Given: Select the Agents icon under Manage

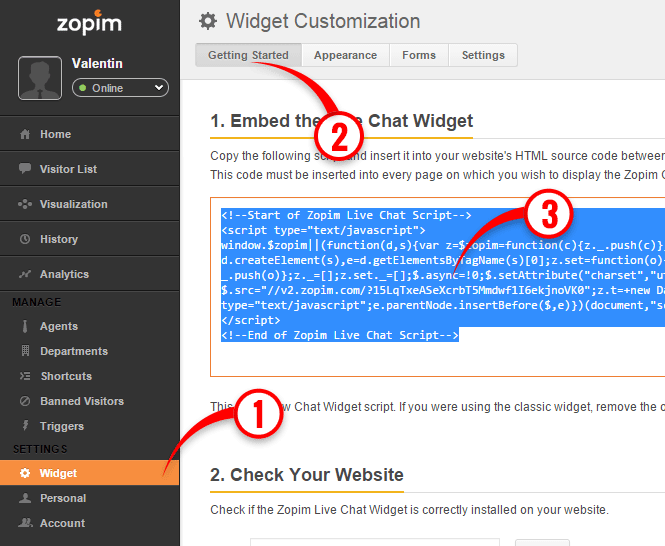Looking at the screenshot, I should point(25,326).
